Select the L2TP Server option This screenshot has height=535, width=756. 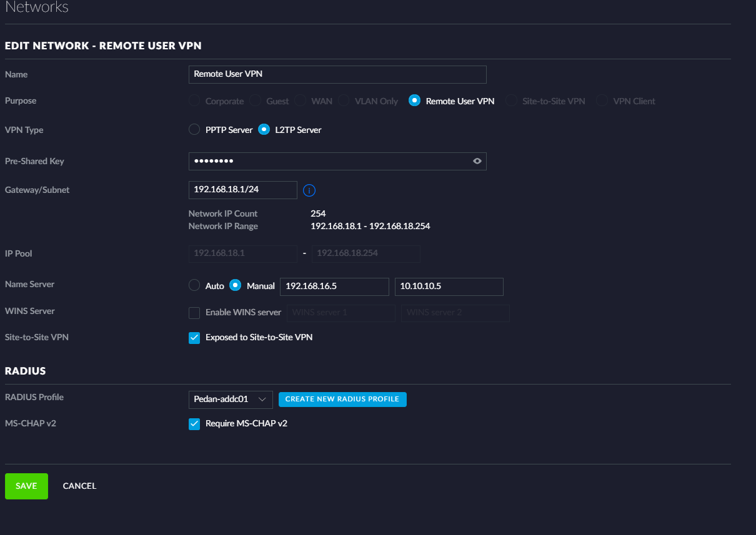pyautogui.click(x=264, y=130)
